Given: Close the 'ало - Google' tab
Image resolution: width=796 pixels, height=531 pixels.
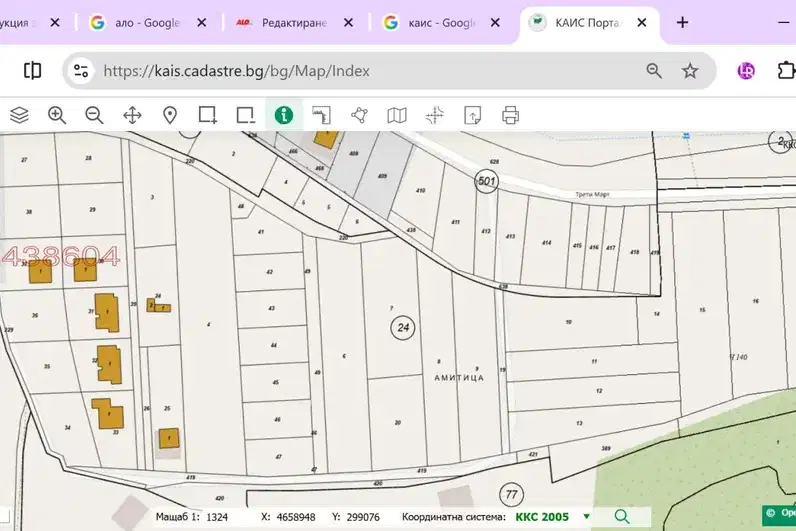Looking at the screenshot, I should click(202, 23).
